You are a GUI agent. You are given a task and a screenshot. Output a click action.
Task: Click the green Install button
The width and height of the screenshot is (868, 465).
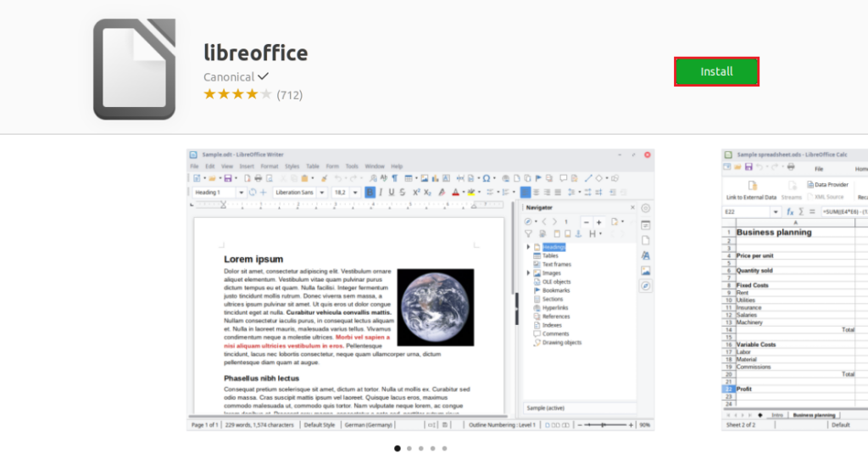[716, 71]
